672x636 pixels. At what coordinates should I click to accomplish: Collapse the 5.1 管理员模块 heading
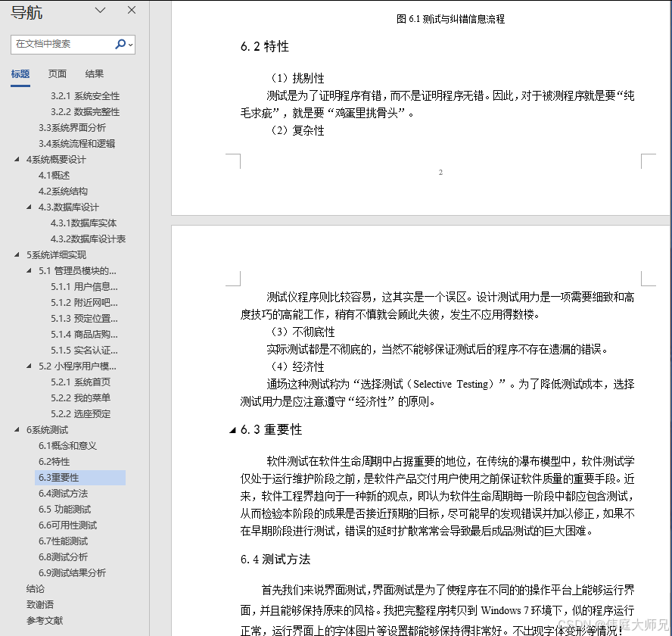(29, 270)
